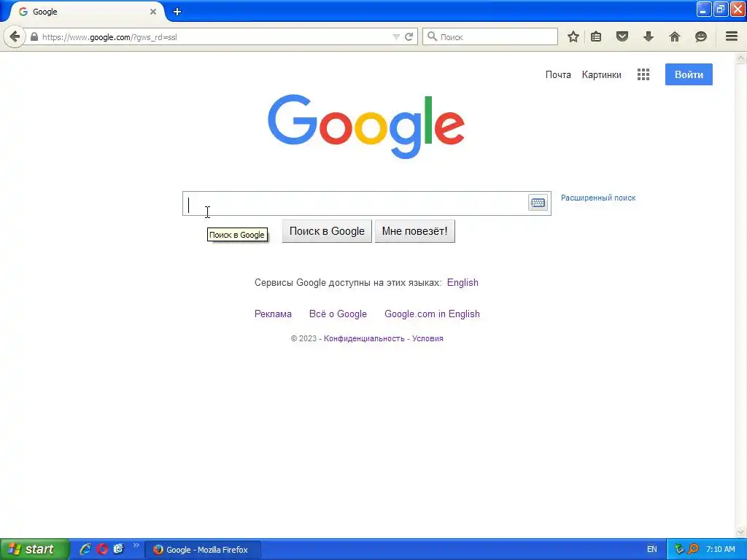Open the Конфиденциальность link
This screenshot has width=747, height=560.
click(x=364, y=338)
